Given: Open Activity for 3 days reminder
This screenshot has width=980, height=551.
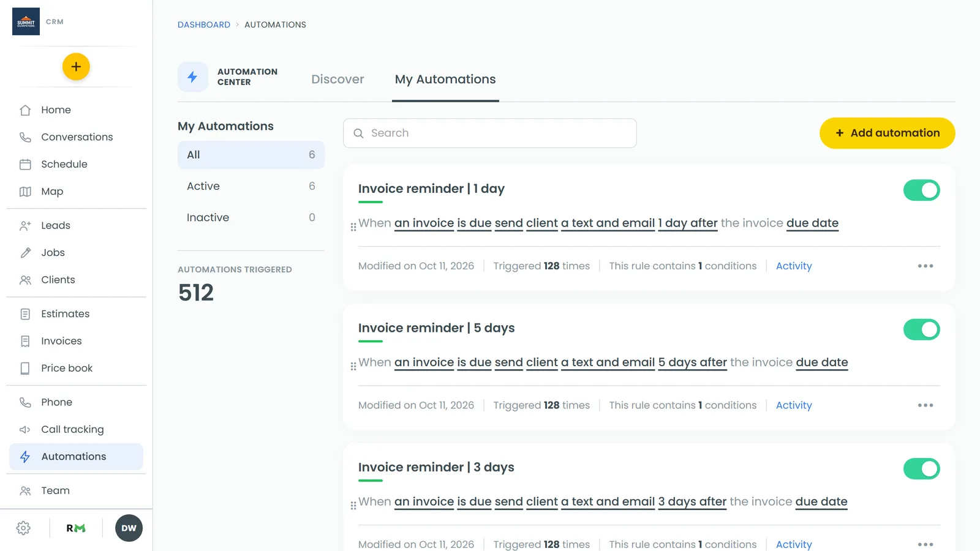Looking at the screenshot, I should tap(794, 544).
